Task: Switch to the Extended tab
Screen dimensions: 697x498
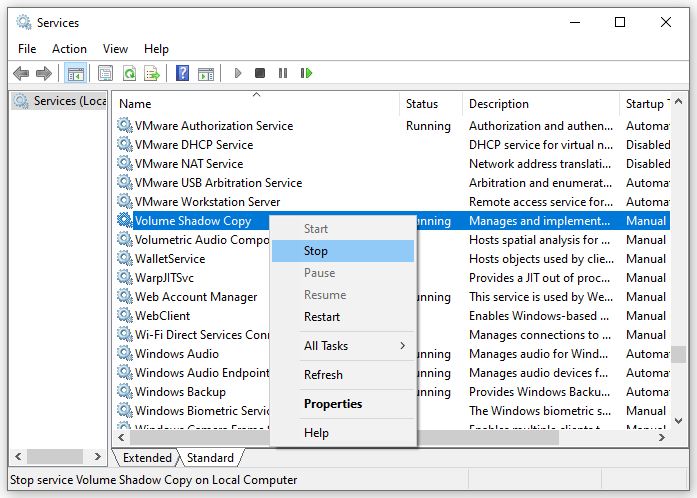Action: (147, 458)
